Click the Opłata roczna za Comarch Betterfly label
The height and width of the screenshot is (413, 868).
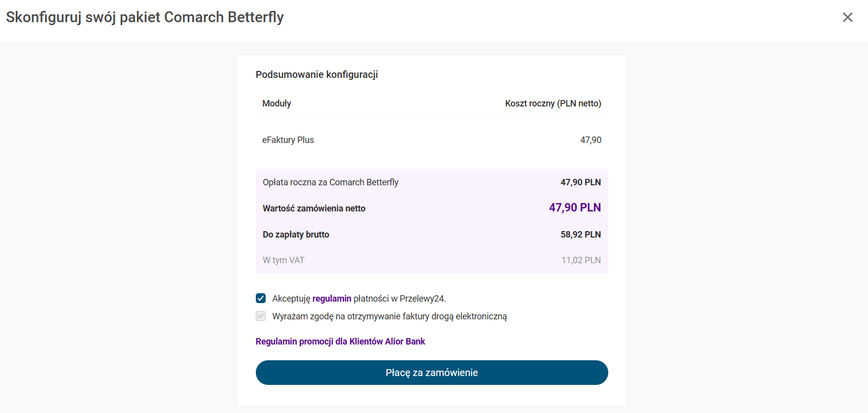click(x=330, y=182)
